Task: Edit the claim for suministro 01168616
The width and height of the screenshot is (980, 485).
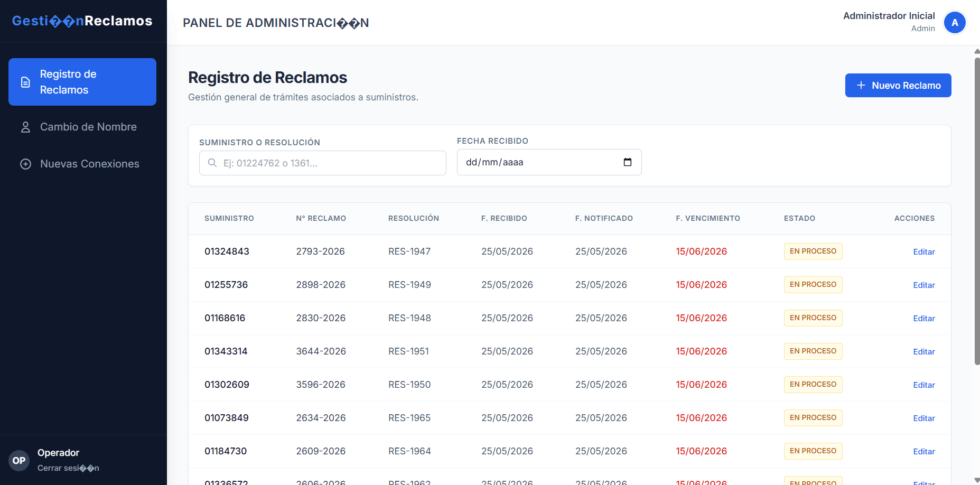Action: pyautogui.click(x=924, y=319)
